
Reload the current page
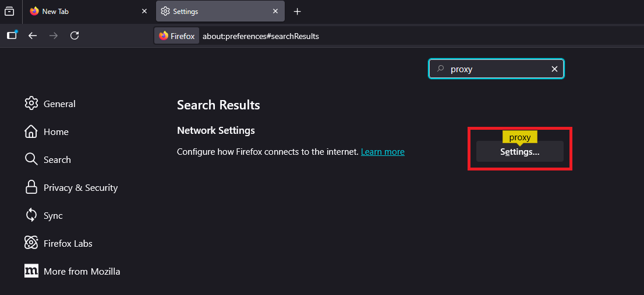(75, 35)
